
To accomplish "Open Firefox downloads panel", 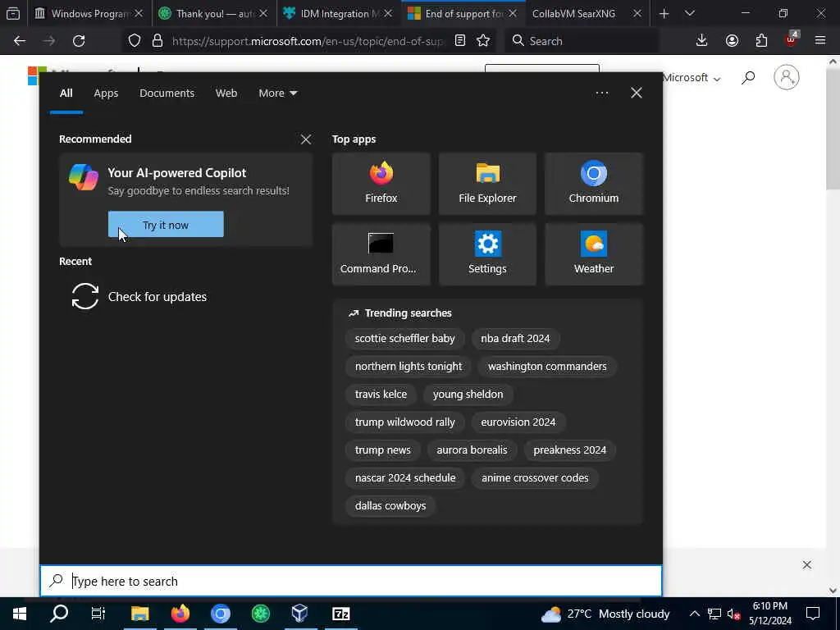I will (x=701, y=41).
